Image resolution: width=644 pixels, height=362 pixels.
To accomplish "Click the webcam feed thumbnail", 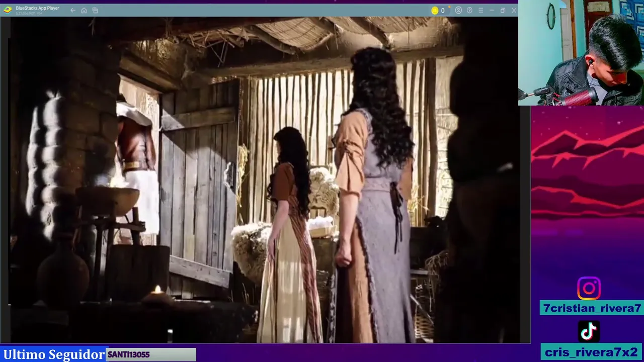I will click(x=581, y=52).
